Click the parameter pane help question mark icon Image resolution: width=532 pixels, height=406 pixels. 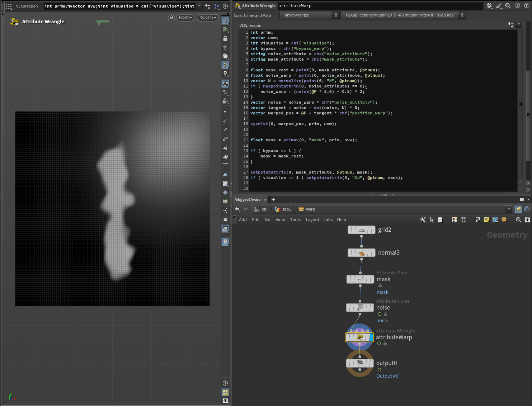(x=526, y=6)
